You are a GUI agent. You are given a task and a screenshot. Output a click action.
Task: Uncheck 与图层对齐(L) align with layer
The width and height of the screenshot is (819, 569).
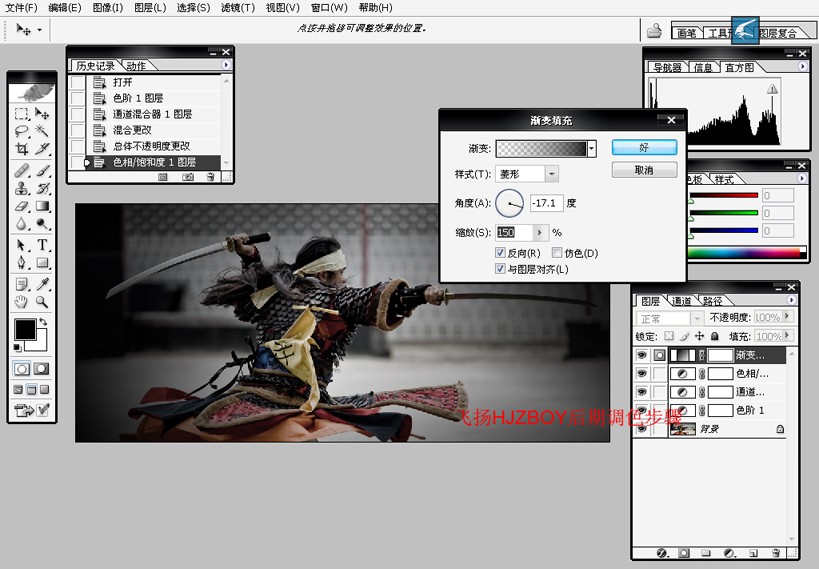(500, 269)
